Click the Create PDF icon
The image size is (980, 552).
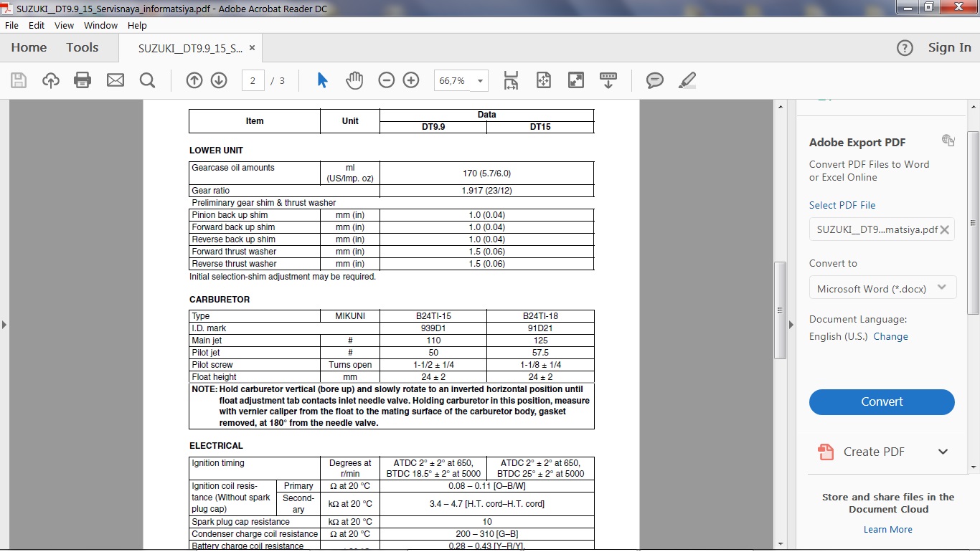tap(826, 452)
